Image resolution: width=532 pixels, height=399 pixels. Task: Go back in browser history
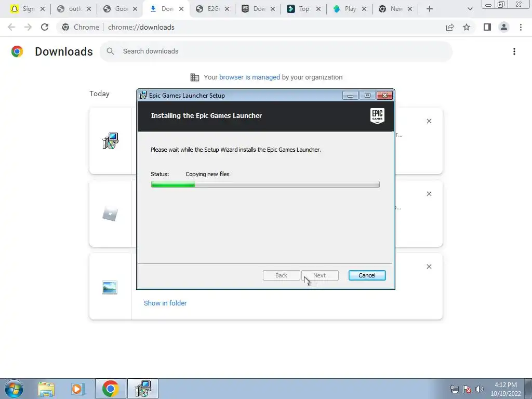(11, 27)
